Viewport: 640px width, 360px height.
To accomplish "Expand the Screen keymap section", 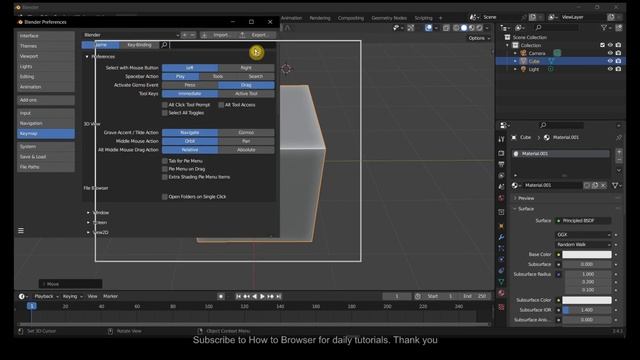I will click(x=88, y=222).
